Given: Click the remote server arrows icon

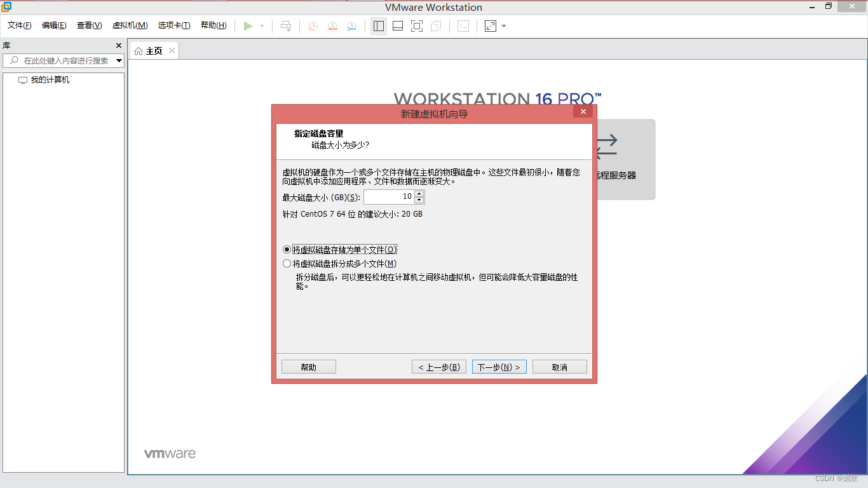Looking at the screenshot, I should coord(606,146).
